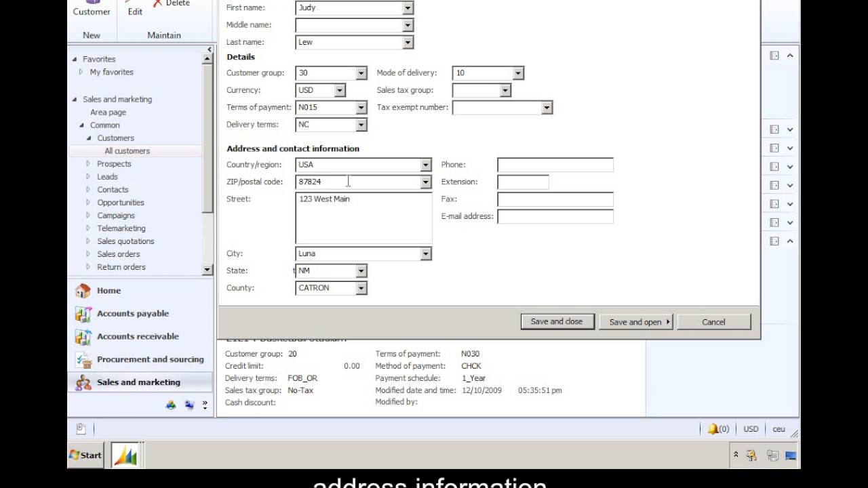
Task: Open the State dropdown showing NM
Action: tap(361, 271)
